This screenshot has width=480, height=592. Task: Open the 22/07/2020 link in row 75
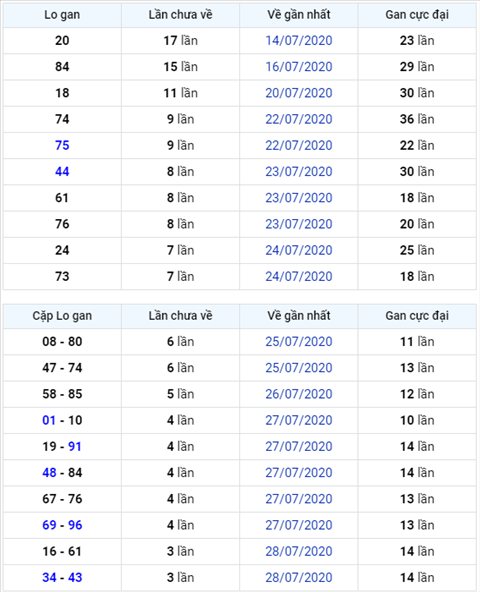[x=298, y=145]
